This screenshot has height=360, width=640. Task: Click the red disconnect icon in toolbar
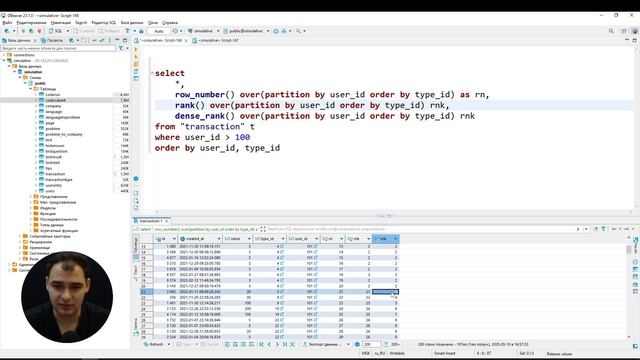(x=40, y=31)
